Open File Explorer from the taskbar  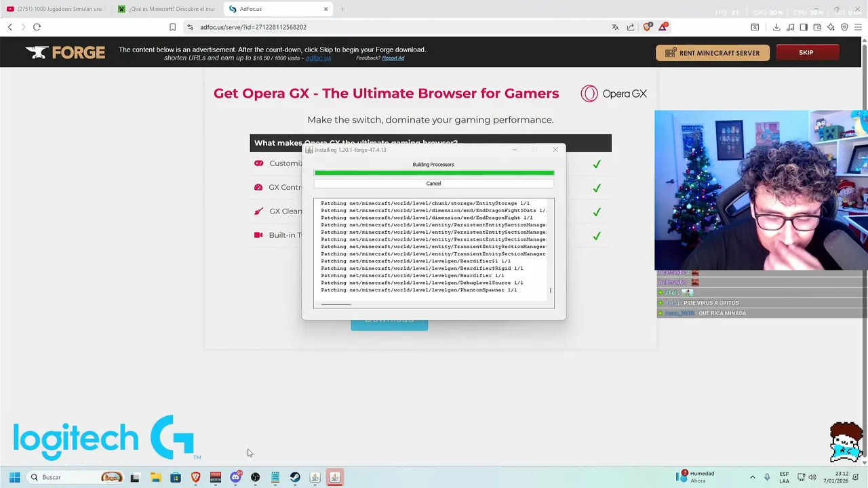(x=155, y=477)
